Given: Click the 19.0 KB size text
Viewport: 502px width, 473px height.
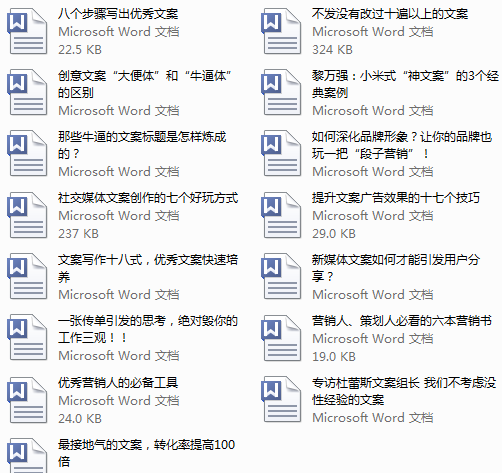Looking at the screenshot, I should tap(334, 357).
